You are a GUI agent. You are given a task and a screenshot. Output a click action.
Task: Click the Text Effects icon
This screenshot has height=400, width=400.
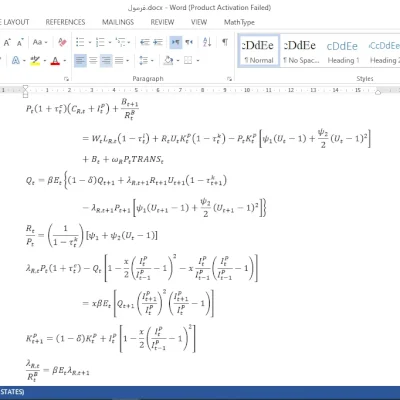pyautogui.click(x=16, y=61)
